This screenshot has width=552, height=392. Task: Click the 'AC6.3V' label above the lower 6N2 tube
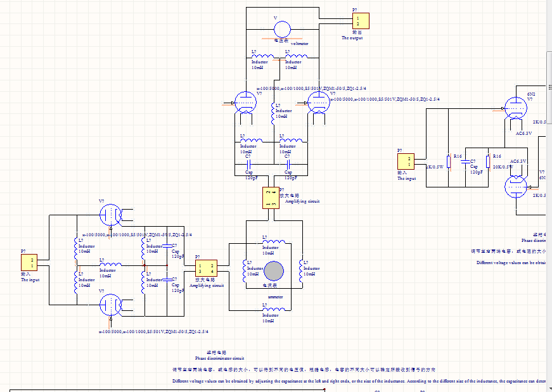518,161
